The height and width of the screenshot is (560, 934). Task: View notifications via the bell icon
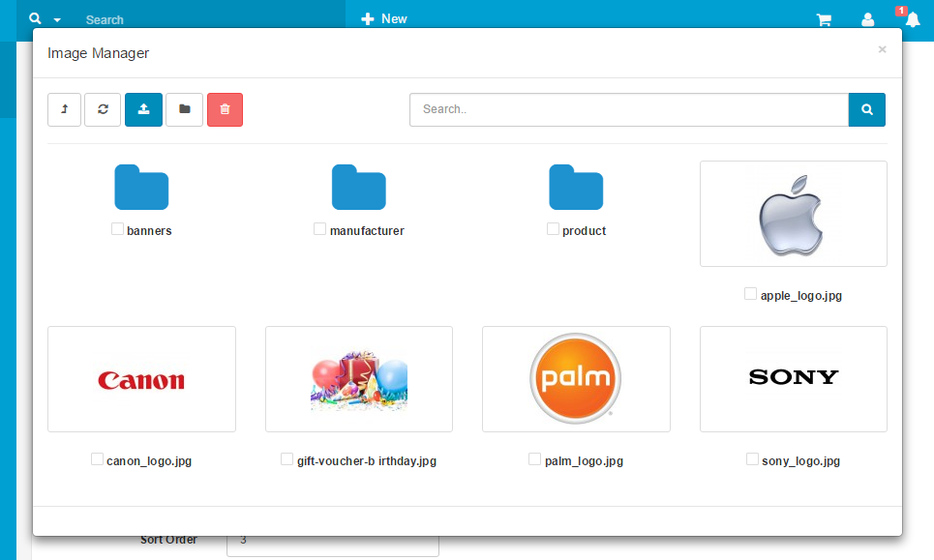click(913, 19)
